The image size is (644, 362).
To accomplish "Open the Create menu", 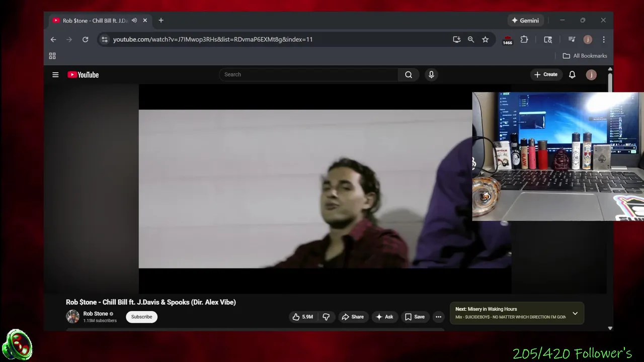I will [546, 74].
